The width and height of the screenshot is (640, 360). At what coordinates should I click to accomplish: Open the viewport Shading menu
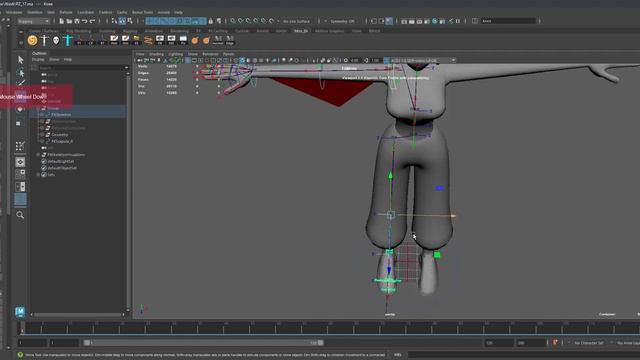(x=156, y=54)
